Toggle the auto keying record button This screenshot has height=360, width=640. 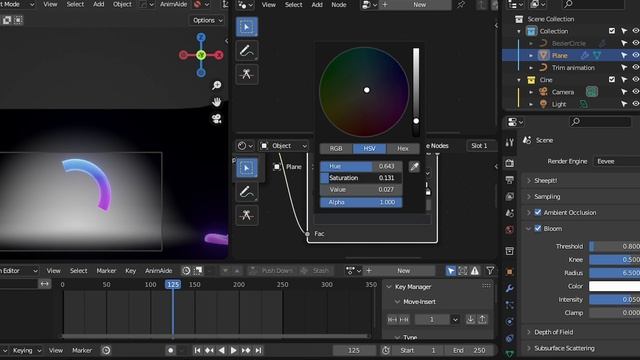point(171,350)
